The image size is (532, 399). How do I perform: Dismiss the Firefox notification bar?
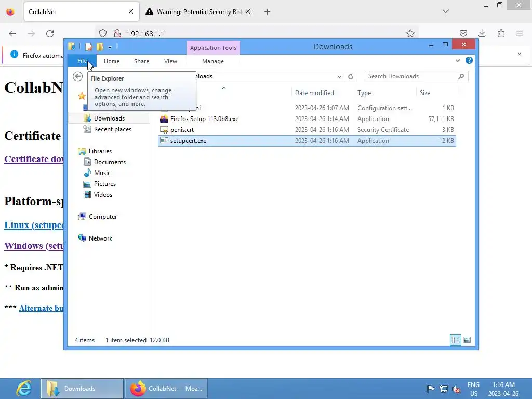pos(520,54)
